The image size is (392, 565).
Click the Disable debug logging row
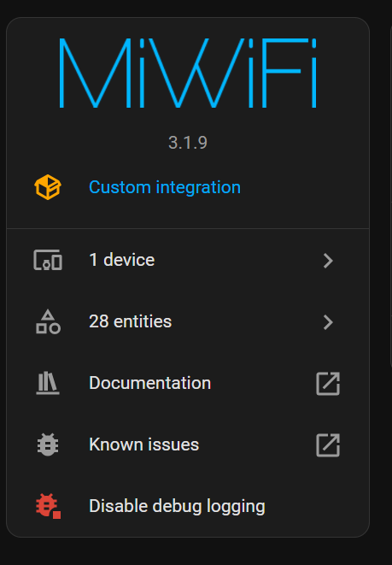[188, 506]
